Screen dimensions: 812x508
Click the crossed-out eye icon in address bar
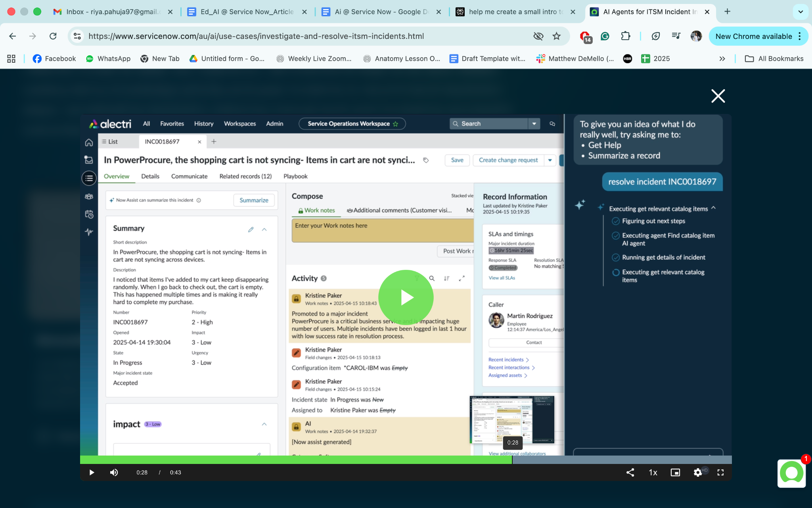[538, 36]
